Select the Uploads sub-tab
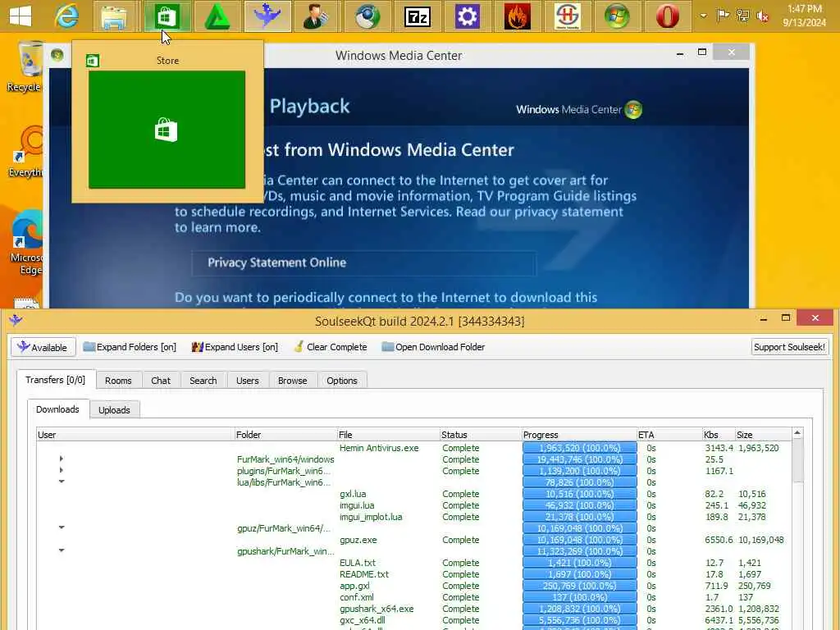 pyautogui.click(x=114, y=410)
